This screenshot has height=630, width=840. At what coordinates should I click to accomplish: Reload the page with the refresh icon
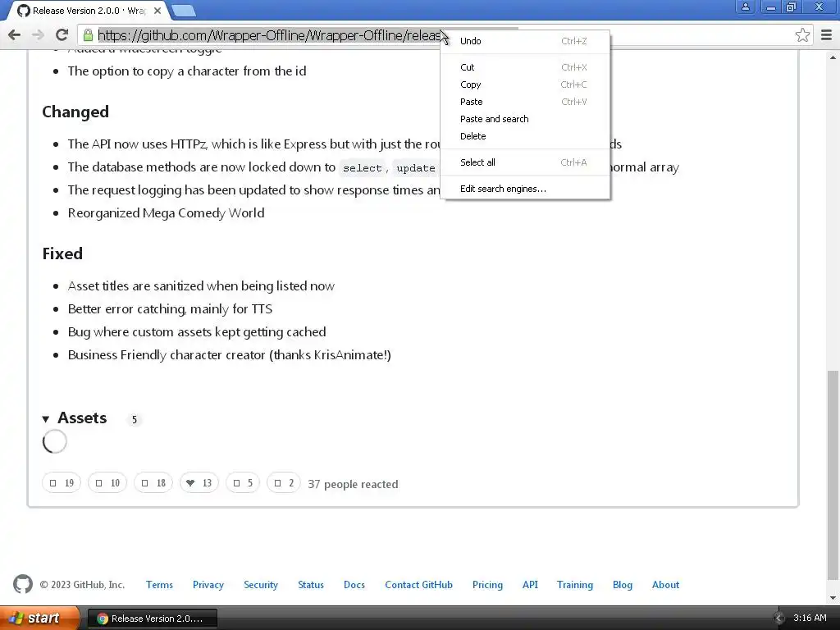coord(62,35)
